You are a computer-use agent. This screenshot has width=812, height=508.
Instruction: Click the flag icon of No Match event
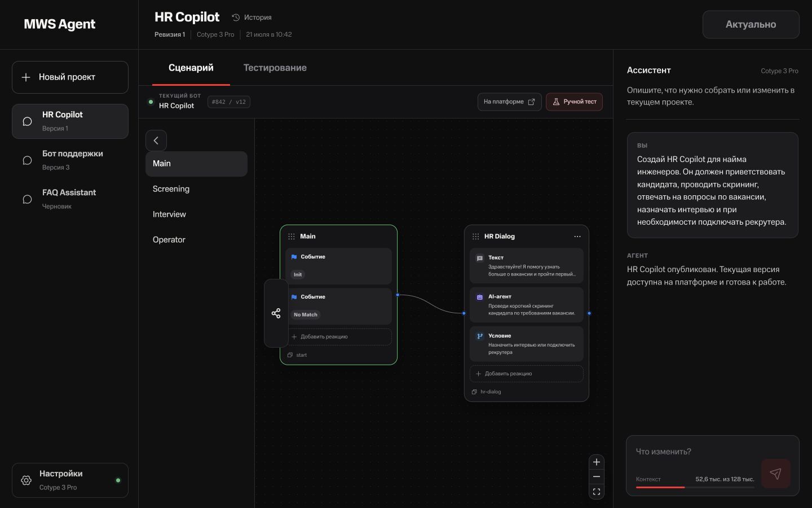pos(294,297)
